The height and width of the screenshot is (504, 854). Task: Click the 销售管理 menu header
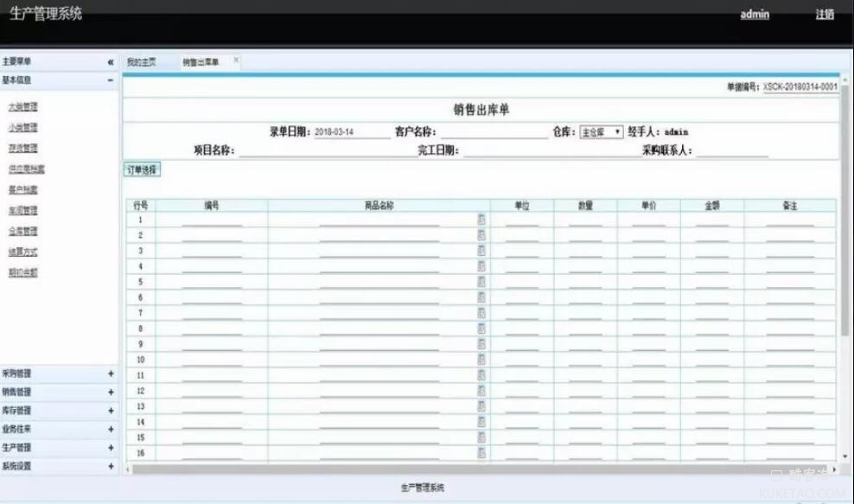pyautogui.click(x=60, y=392)
